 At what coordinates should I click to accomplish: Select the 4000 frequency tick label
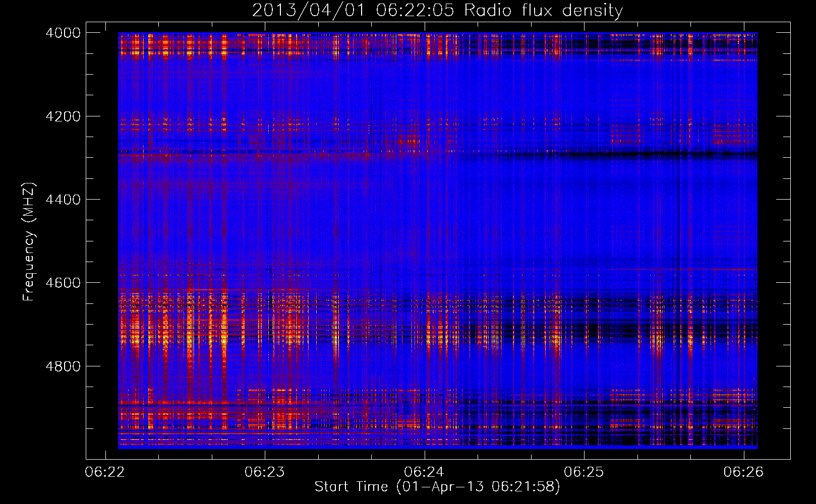63,33
